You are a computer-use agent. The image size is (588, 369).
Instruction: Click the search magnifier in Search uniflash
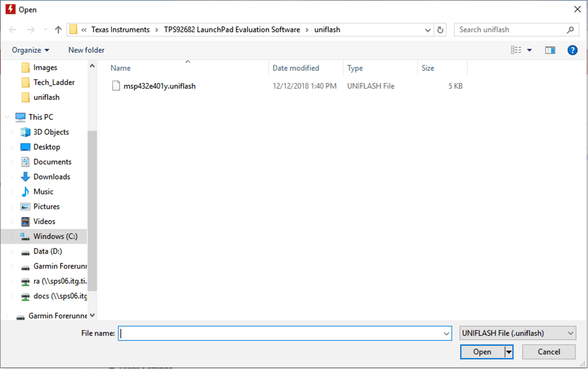[571, 30]
